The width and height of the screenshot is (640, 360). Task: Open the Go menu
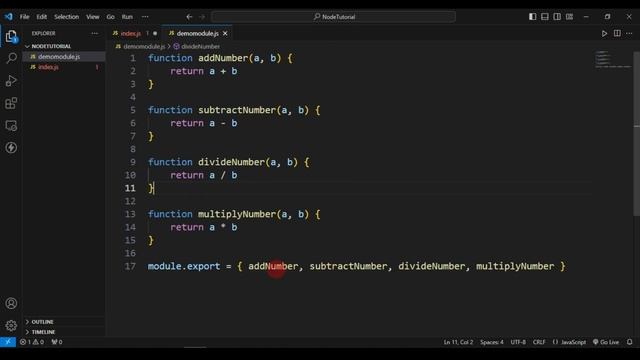[111, 17]
